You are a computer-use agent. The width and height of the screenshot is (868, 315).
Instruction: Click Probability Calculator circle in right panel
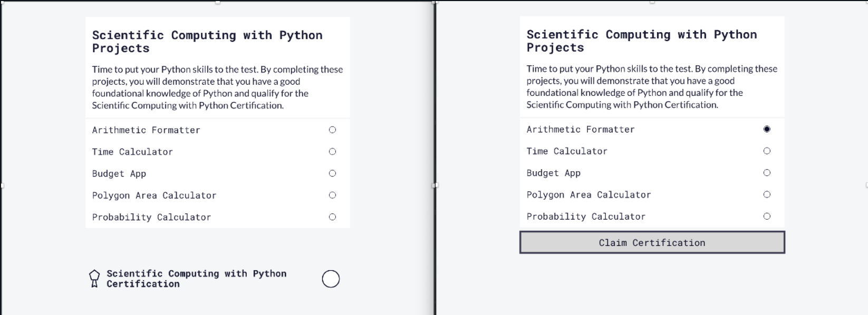pos(767,216)
